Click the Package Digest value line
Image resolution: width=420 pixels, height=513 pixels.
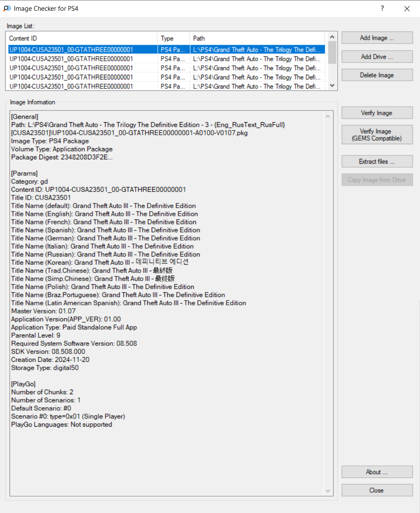62,157
